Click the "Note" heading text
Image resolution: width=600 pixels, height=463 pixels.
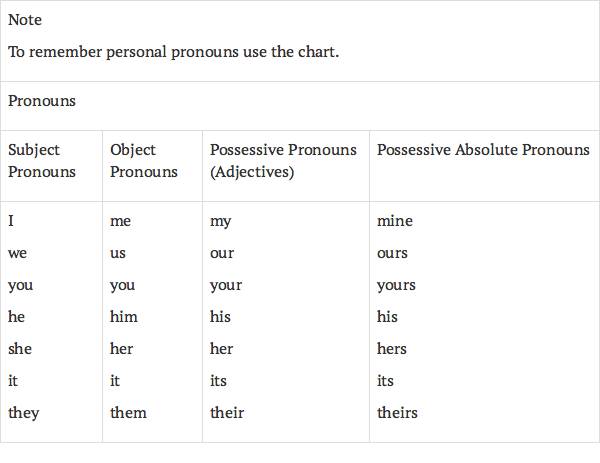(x=25, y=20)
